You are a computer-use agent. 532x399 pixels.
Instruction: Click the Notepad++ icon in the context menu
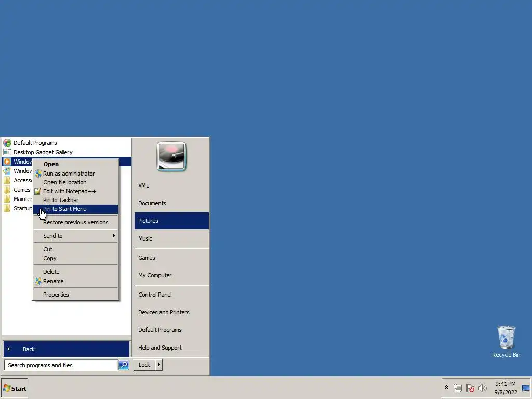[x=37, y=191]
